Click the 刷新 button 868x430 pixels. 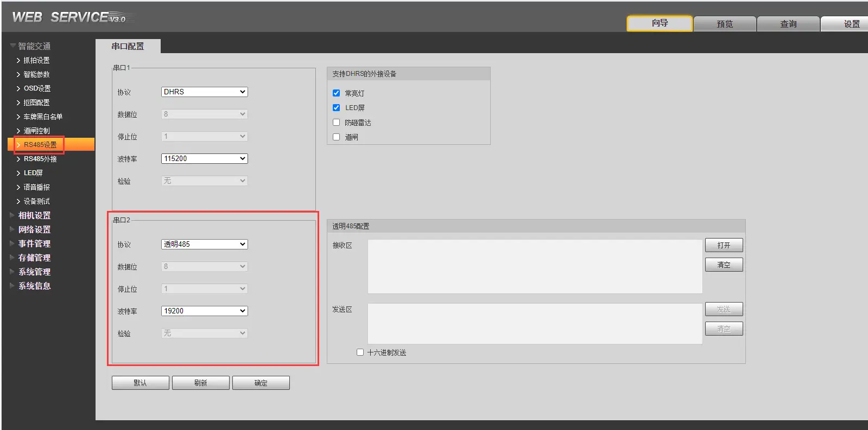tap(200, 383)
